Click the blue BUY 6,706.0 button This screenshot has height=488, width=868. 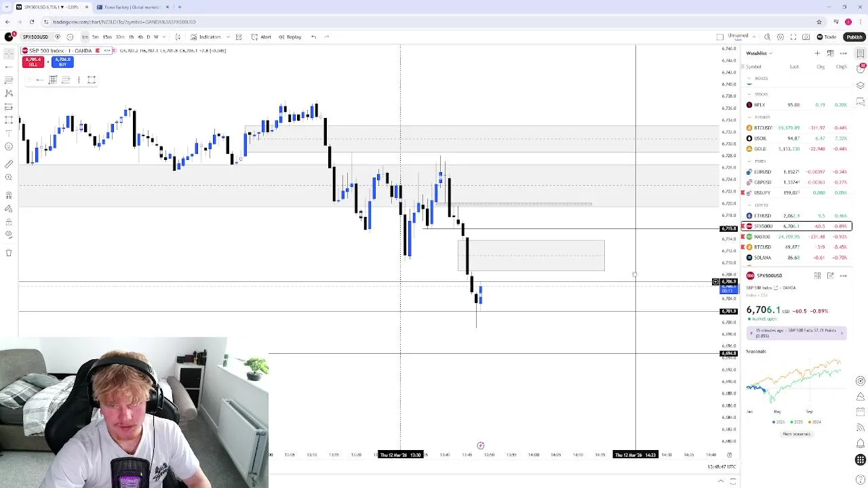(62, 62)
